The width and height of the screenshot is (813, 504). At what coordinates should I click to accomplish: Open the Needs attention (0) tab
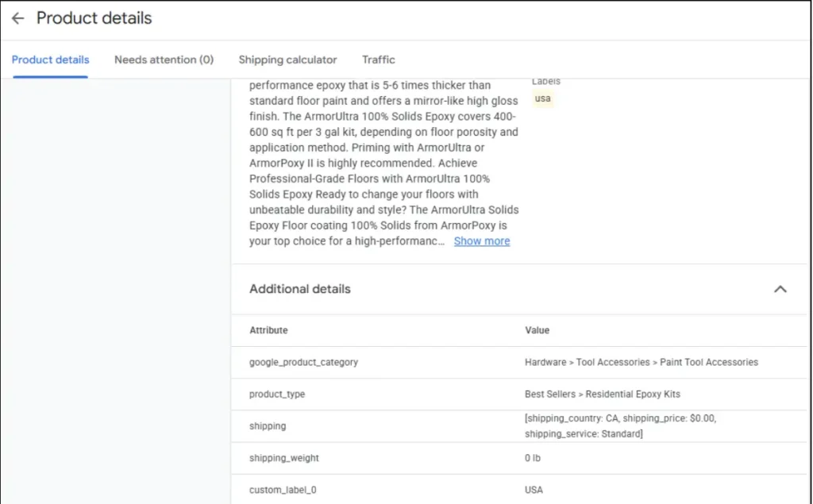coord(164,60)
